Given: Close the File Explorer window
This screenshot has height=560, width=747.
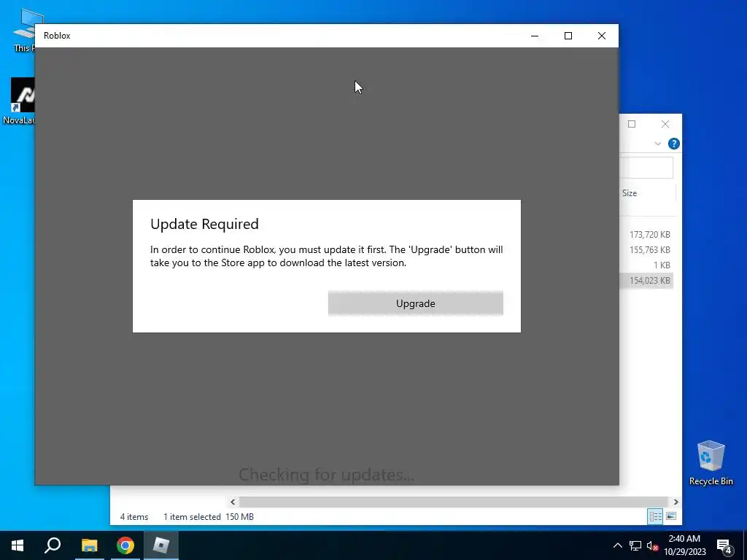Looking at the screenshot, I should [x=665, y=124].
